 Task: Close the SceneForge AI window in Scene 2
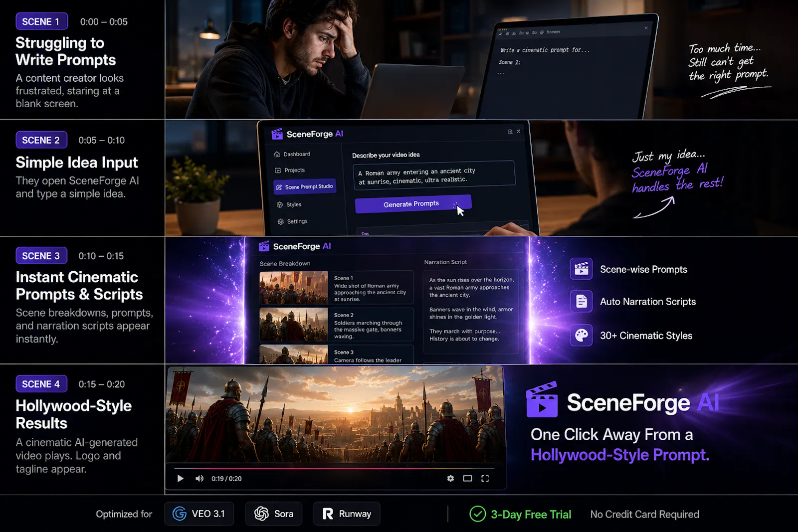point(519,132)
